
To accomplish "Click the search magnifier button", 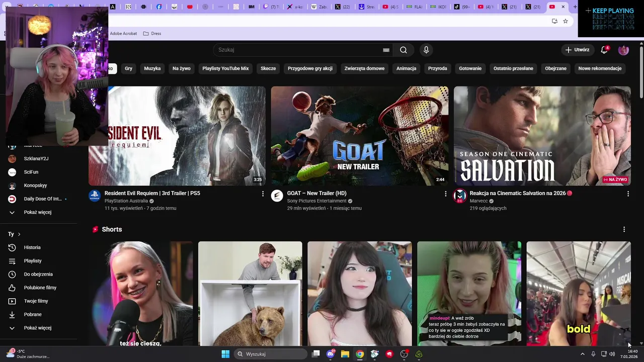I will [x=404, y=50].
